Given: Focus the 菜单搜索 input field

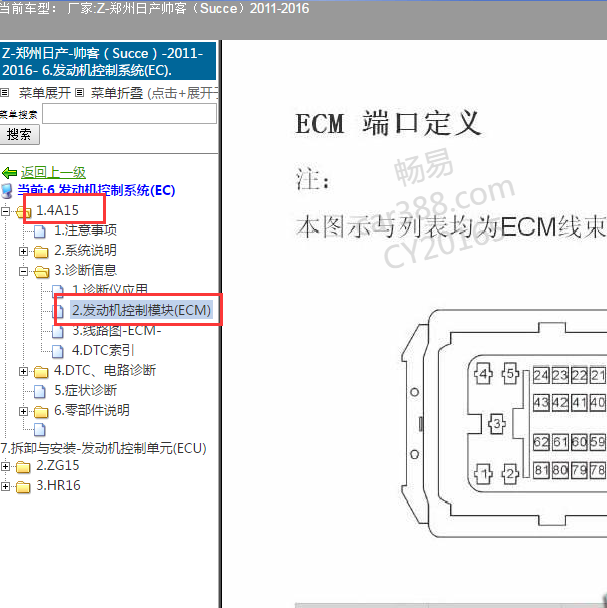Looking at the screenshot, I should (129, 114).
